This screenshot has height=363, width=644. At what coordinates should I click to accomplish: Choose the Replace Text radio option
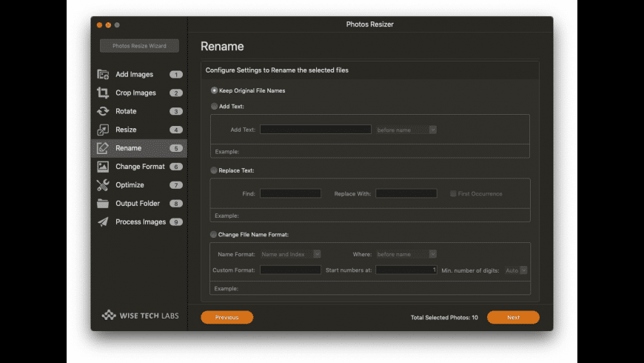[215, 170]
